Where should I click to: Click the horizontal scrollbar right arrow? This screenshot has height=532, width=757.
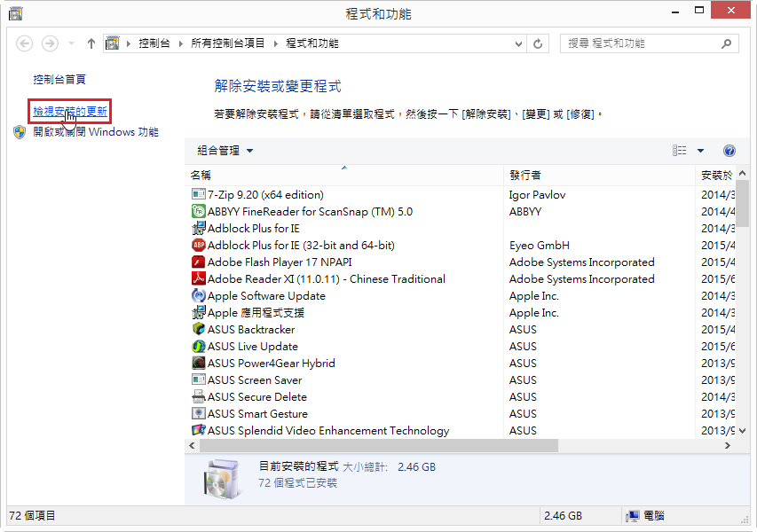coord(728,446)
